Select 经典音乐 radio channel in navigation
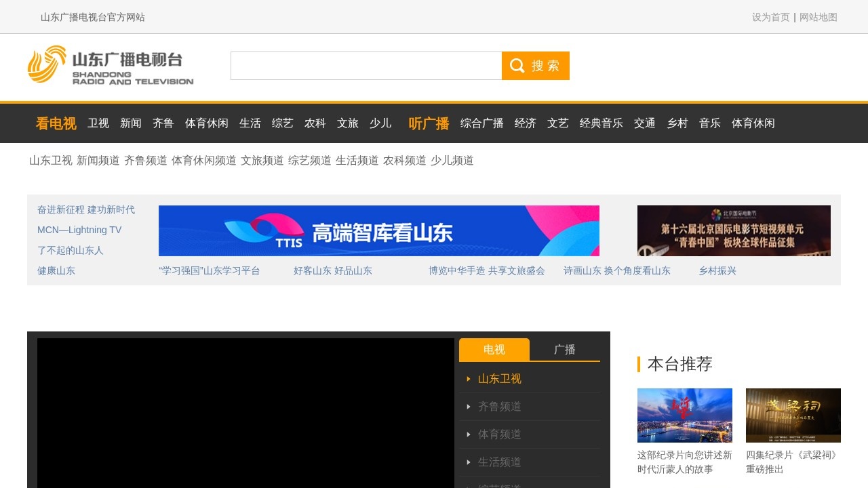 coord(601,123)
